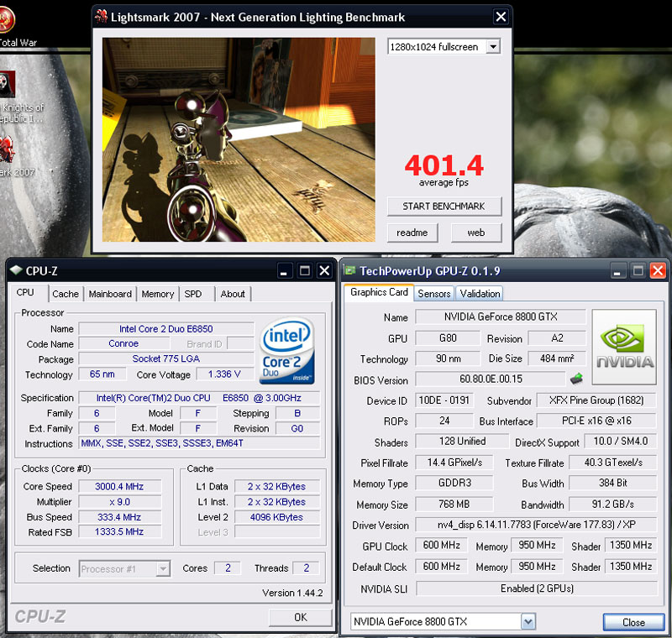The image size is (672, 638).
Task: Click the CPU name 'Intel Core 2 Duo E6850'
Action: [x=166, y=329]
